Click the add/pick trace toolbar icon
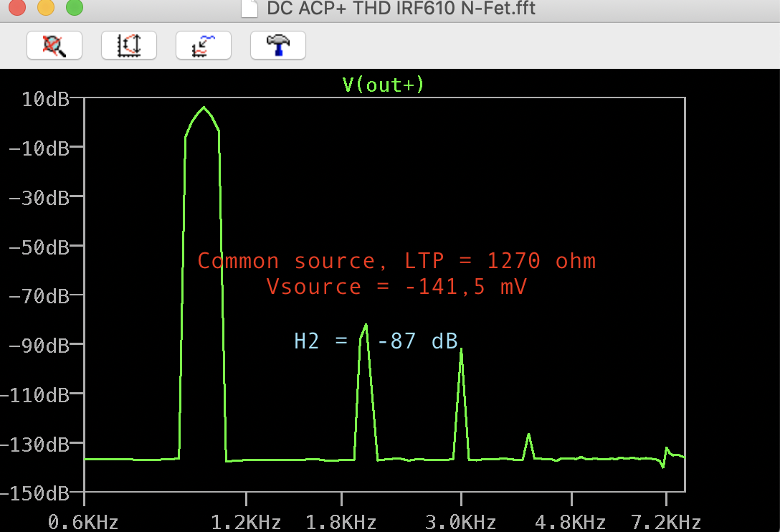Image resolution: width=780 pixels, height=532 pixels. 204,45
